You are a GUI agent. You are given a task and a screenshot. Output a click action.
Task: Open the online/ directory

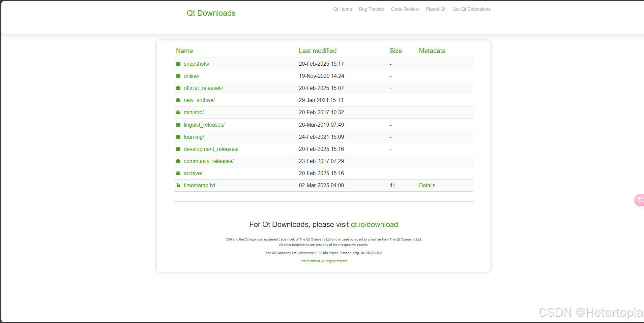(192, 76)
